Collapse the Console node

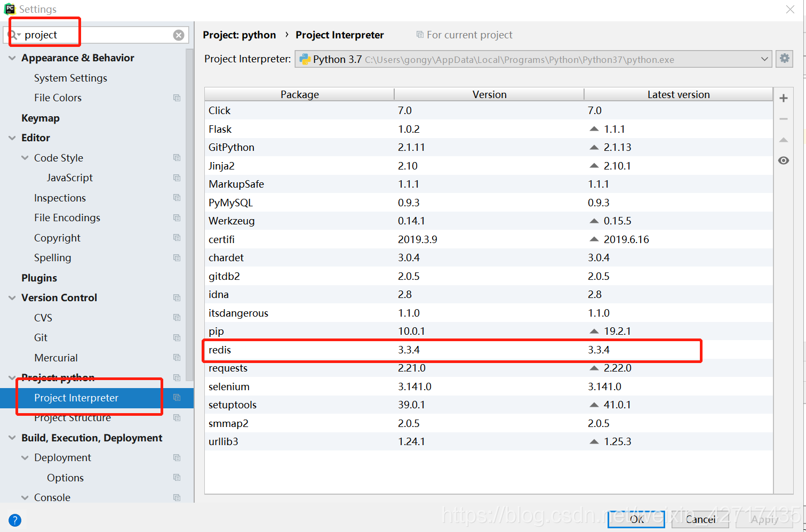click(25, 497)
